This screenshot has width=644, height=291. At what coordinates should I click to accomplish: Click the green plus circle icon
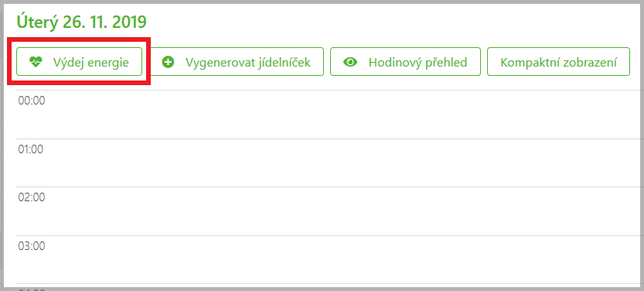[168, 62]
